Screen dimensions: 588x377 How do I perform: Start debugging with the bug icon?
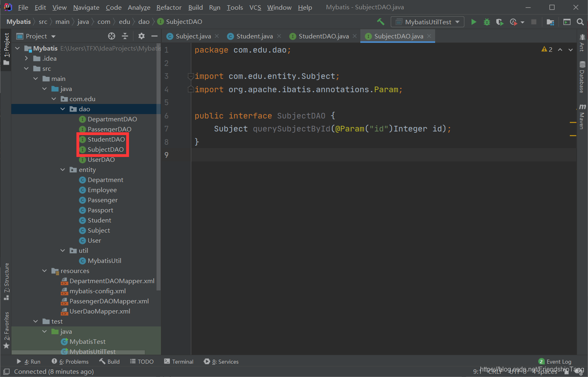(x=487, y=22)
